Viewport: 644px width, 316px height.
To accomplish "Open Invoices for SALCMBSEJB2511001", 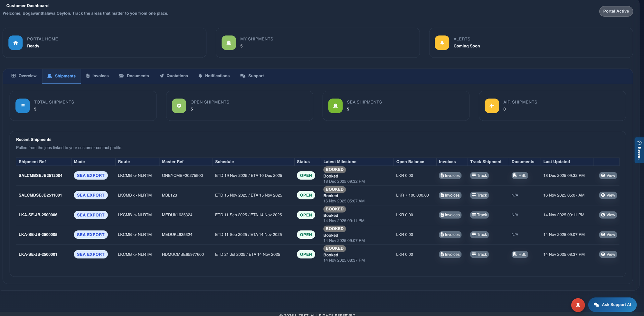I will pyautogui.click(x=450, y=195).
